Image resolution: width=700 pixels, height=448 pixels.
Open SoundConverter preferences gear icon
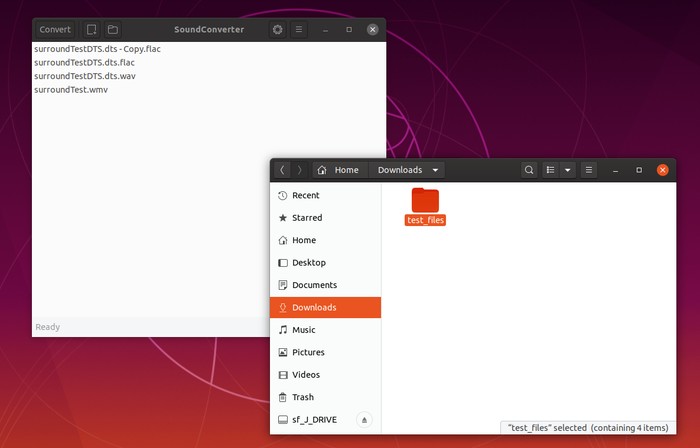[278, 29]
